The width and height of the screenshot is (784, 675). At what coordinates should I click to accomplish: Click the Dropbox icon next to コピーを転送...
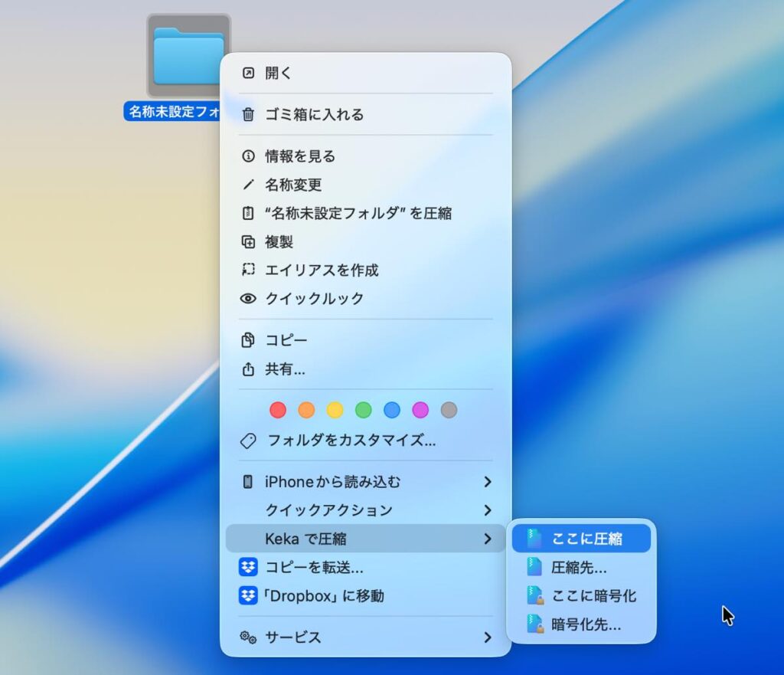coord(247,568)
